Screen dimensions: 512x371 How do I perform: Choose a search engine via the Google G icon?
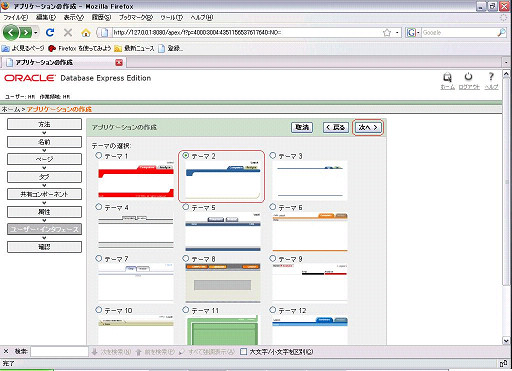click(x=411, y=33)
